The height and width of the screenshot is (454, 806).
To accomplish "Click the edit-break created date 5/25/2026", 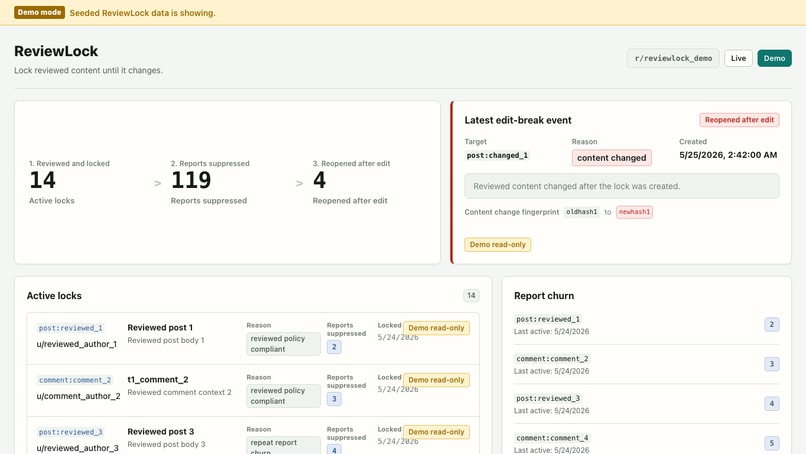I will pos(728,155).
